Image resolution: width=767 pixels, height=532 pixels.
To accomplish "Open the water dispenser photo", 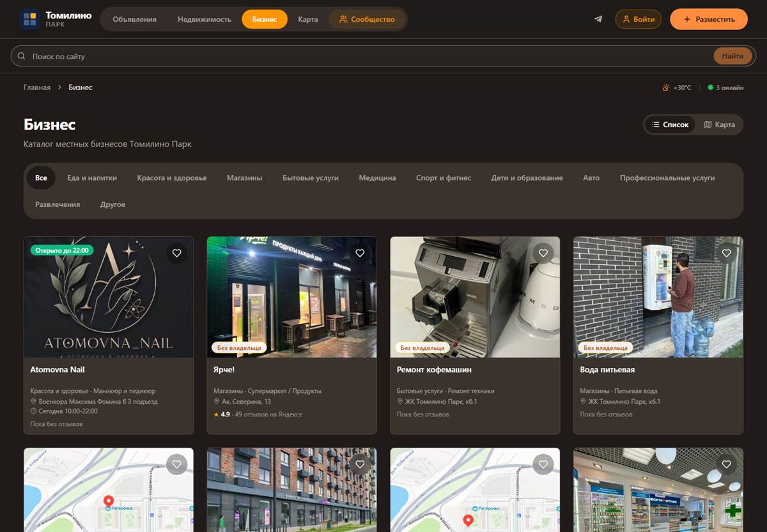I will (x=658, y=297).
